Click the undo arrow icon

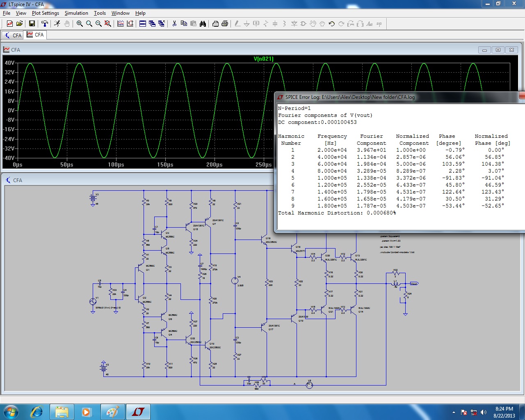[332, 24]
